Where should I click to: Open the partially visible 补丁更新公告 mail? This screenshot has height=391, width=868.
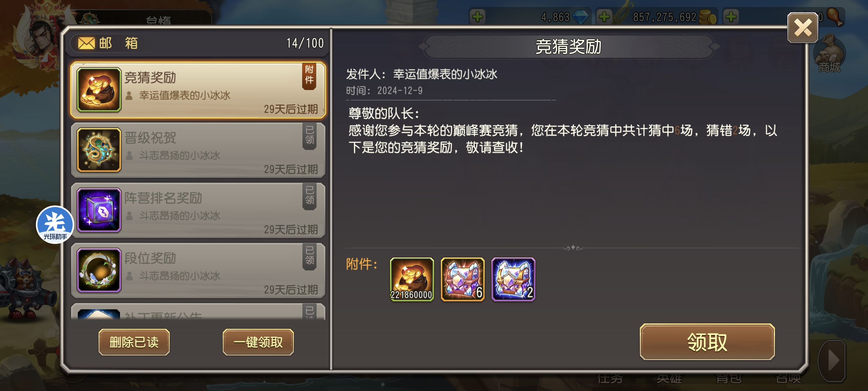click(198, 312)
